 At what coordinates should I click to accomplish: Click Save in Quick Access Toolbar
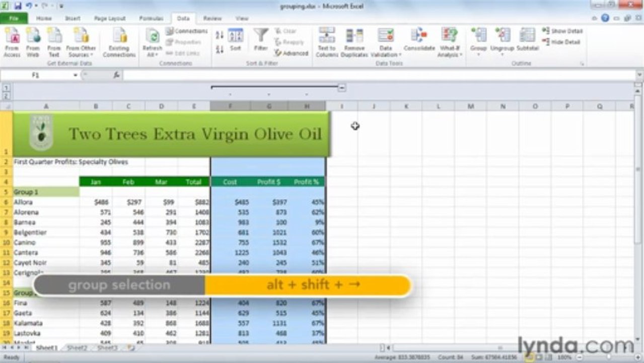(x=18, y=6)
